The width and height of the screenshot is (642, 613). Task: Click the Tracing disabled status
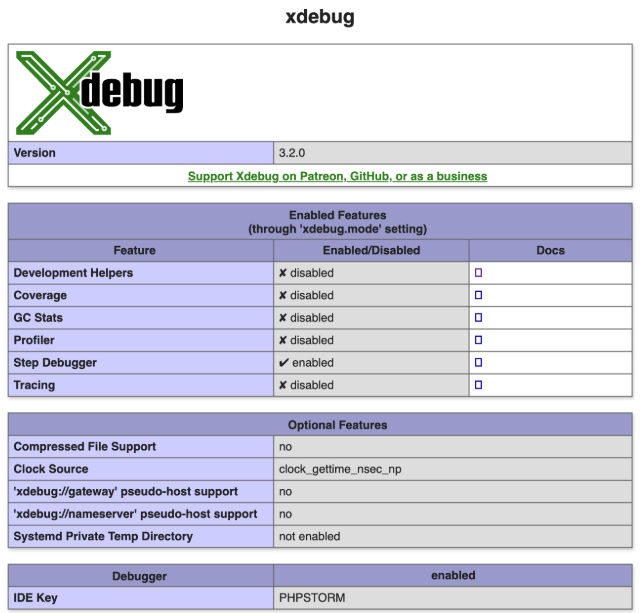tap(306, 385)
